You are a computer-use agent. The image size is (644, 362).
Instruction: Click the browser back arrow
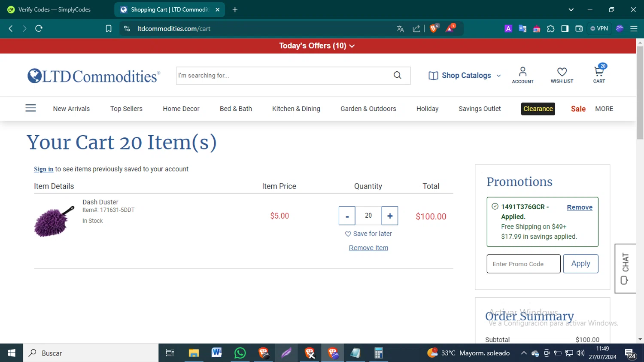pos(11,28)
